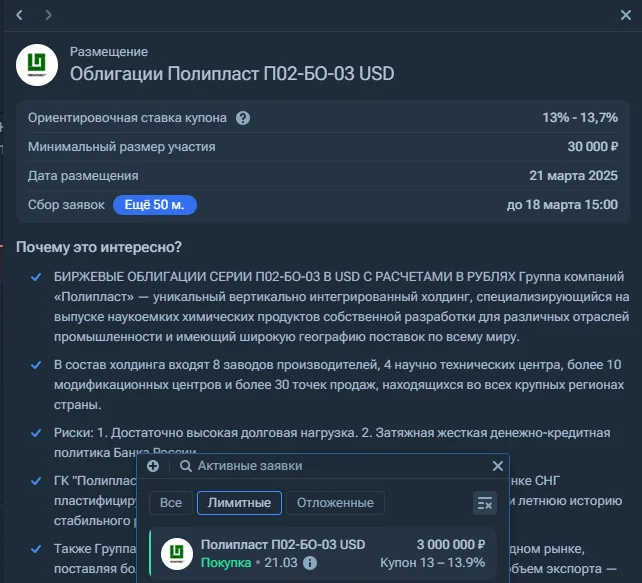Click the 'Сбор заявок' label

(x=66, y=205)
